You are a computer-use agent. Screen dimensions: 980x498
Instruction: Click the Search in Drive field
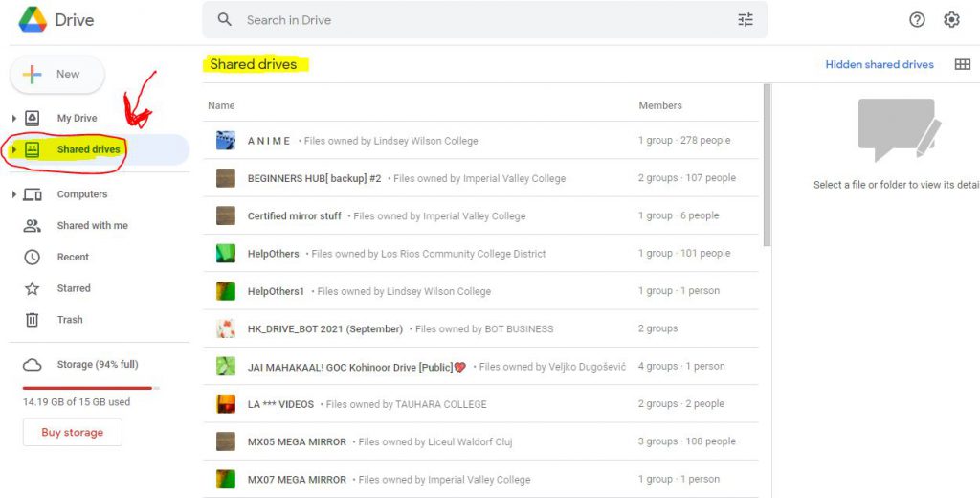tap(484, 19)
